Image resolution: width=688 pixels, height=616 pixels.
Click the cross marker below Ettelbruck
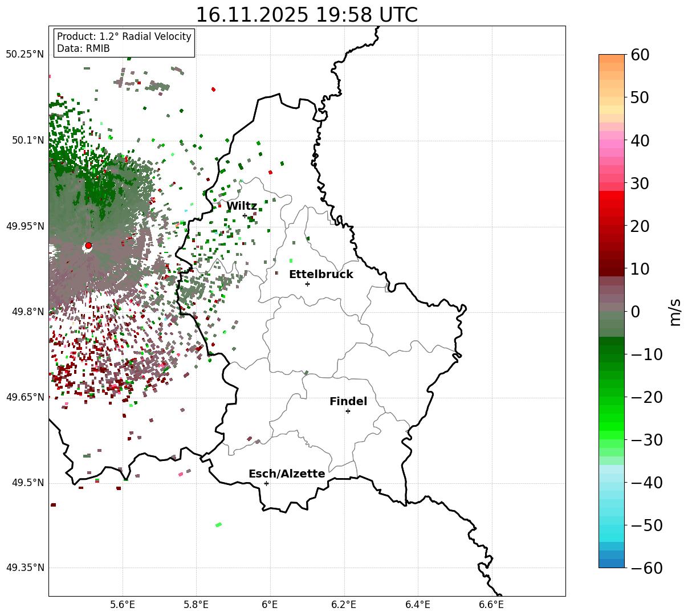click(x=307, y=284)
